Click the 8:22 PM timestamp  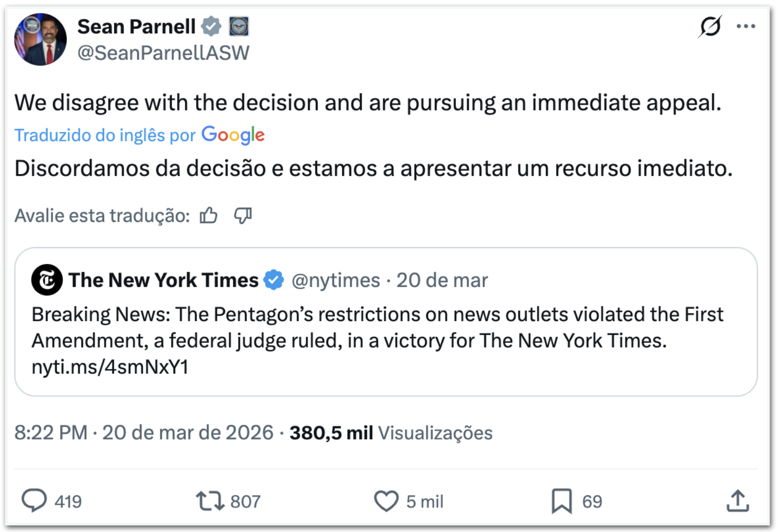50,433
